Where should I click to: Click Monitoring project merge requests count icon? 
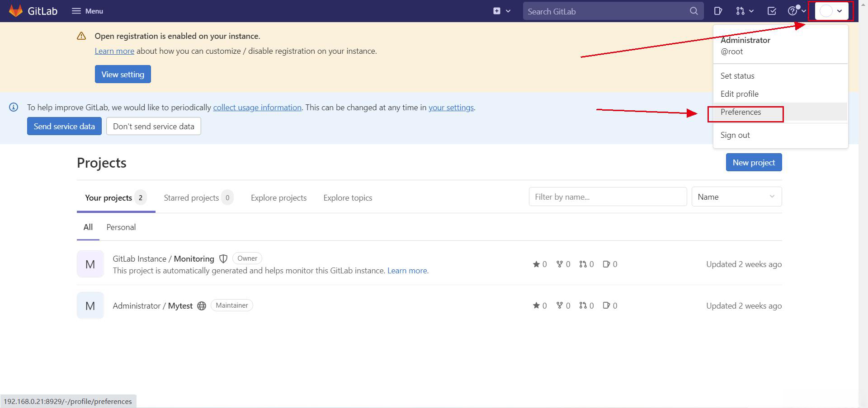click(583, 264)
